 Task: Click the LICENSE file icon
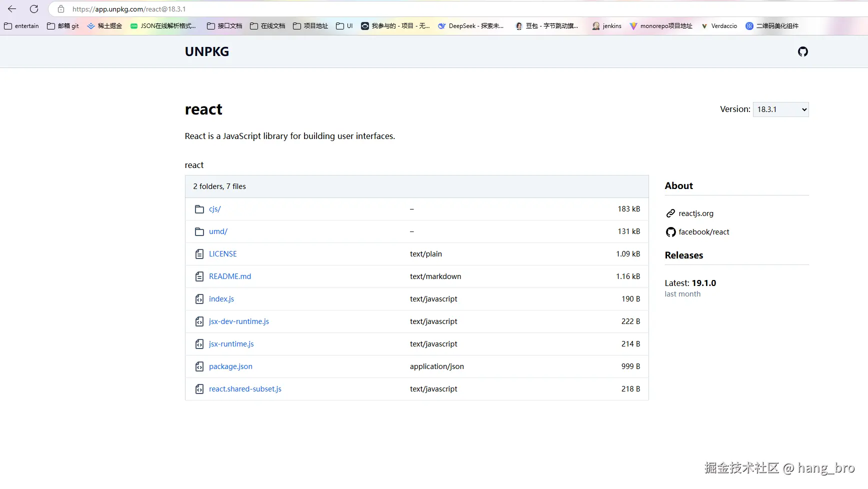(x=199, y=254)
